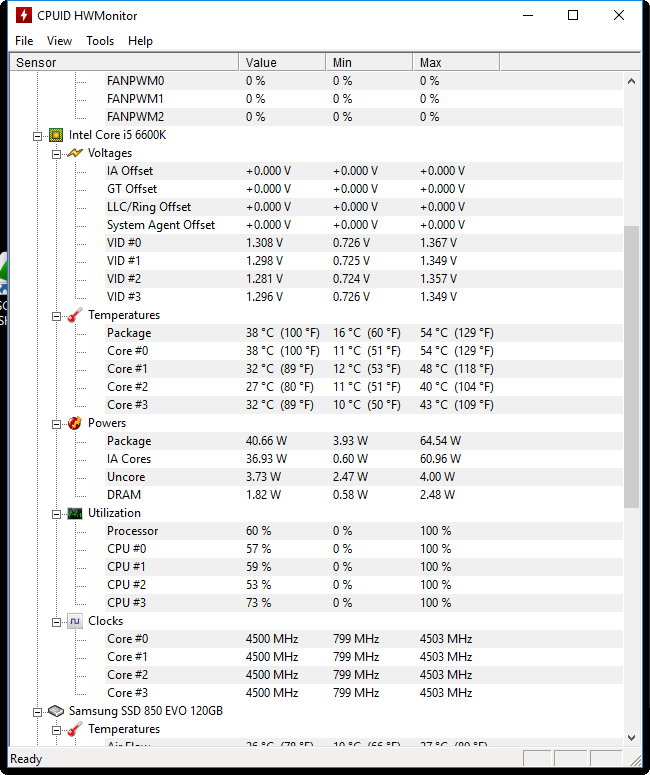
Task: Collapse the Utilization section
Action: coord(56,514)
